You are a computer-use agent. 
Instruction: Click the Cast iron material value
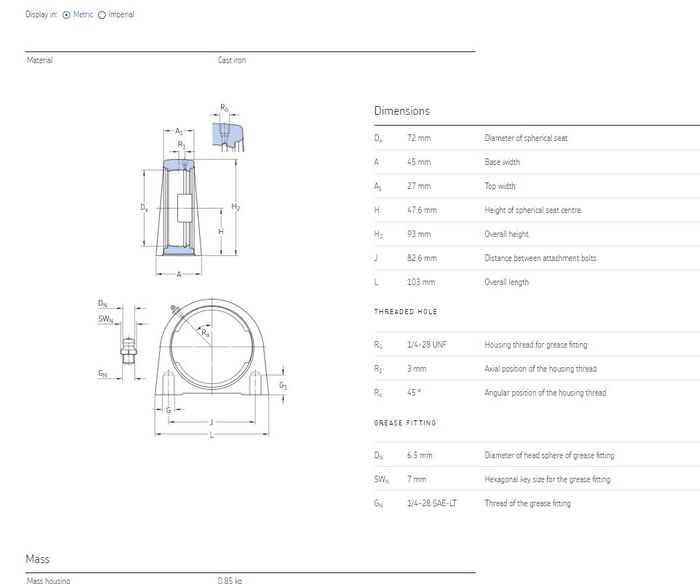pos(231,60)
